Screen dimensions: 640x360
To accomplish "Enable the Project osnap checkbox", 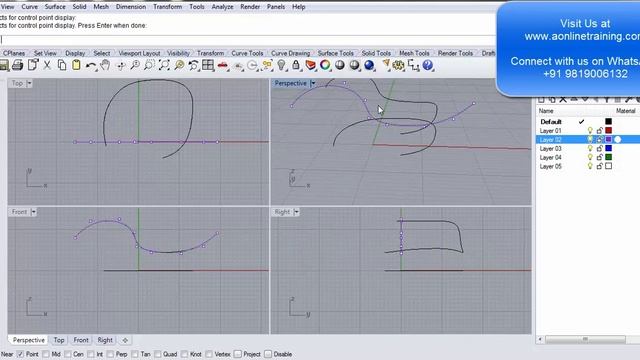I will (238, 354).
